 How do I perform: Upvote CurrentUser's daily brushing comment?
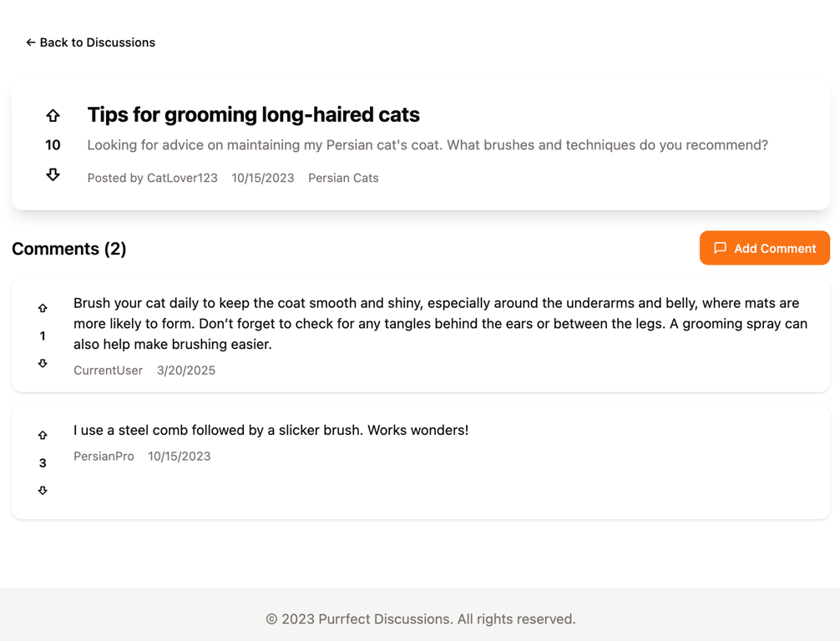pos(43,307)
